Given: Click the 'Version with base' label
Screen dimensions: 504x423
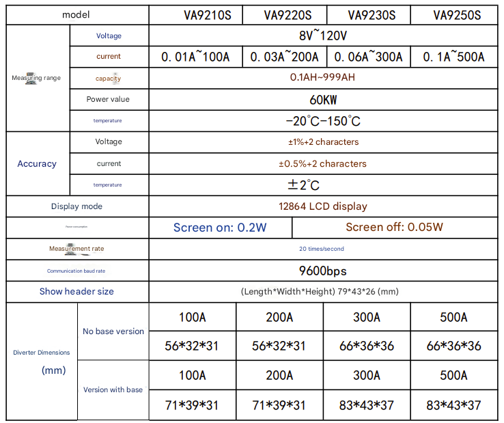Looking at the screenshot, I should pyautogui.click(x=113, y=390).
